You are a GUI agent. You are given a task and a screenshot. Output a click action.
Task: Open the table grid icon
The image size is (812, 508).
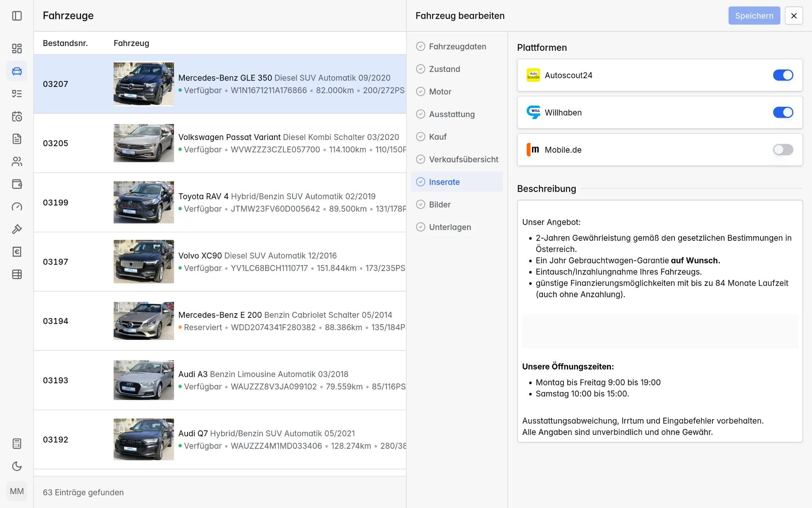point(17,274)
